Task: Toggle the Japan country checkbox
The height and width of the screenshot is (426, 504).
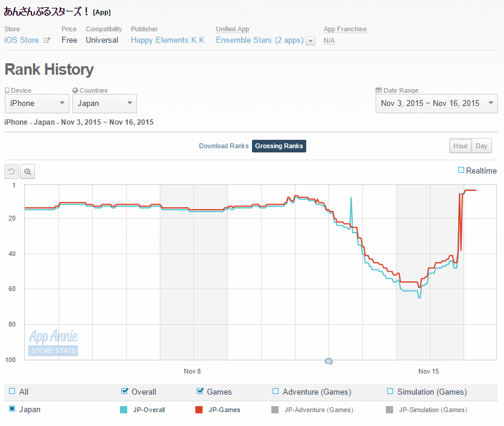Action: tap(12, 409)
